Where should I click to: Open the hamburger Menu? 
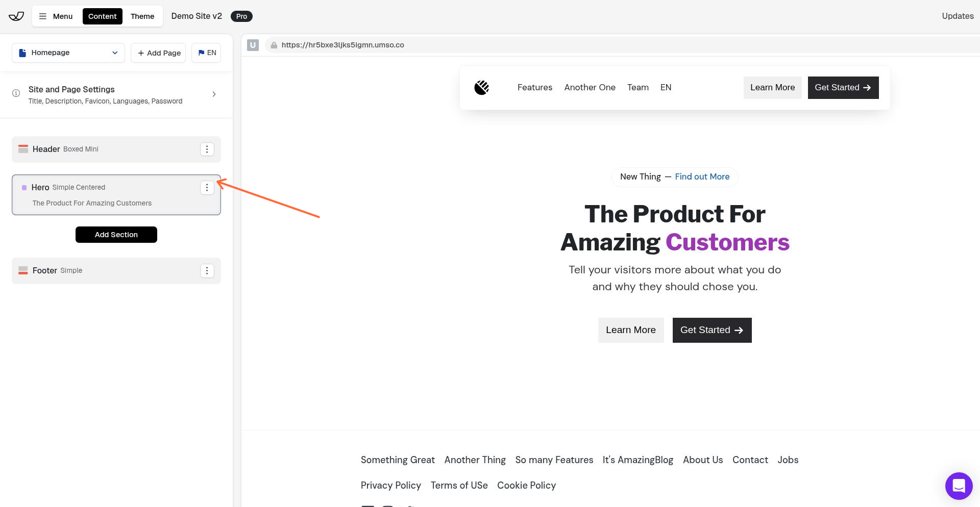pos(56,16)
